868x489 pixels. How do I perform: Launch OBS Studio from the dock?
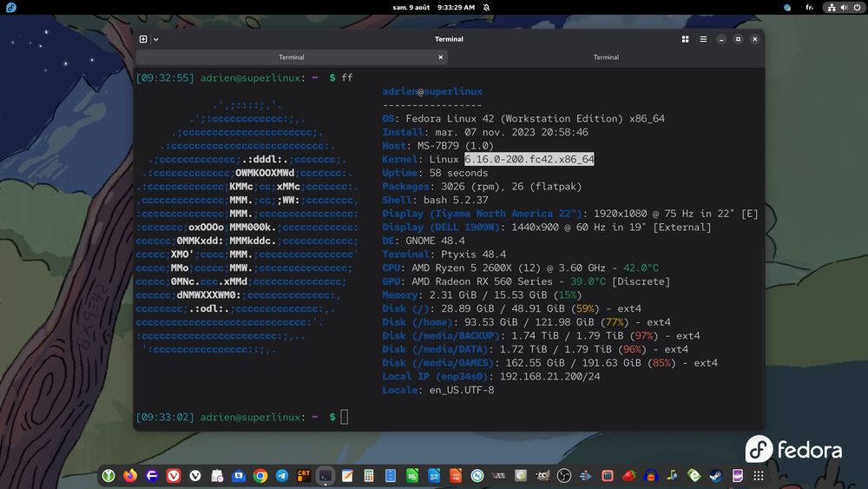564,475
